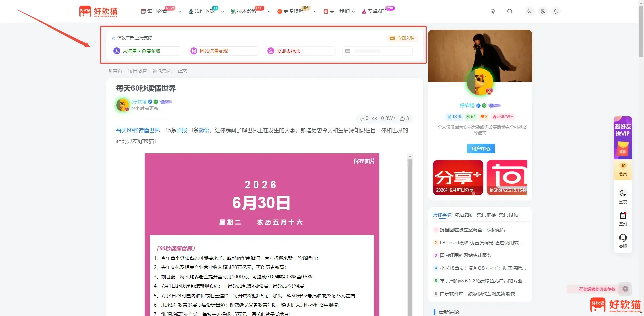Go to 首页 in the breadcrumb
Screen dimensions: 644x316
[x=117, y=71]
